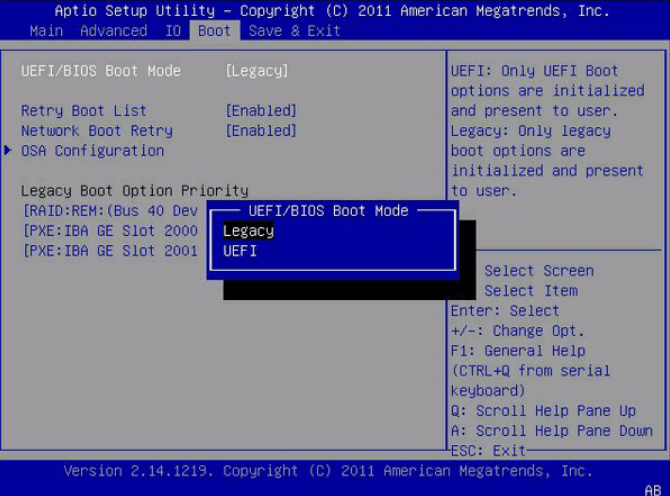Select the RAID:REM boot priority entry
Image resolution: width=670 pixels, height=496 pixels.
point(110,211)
